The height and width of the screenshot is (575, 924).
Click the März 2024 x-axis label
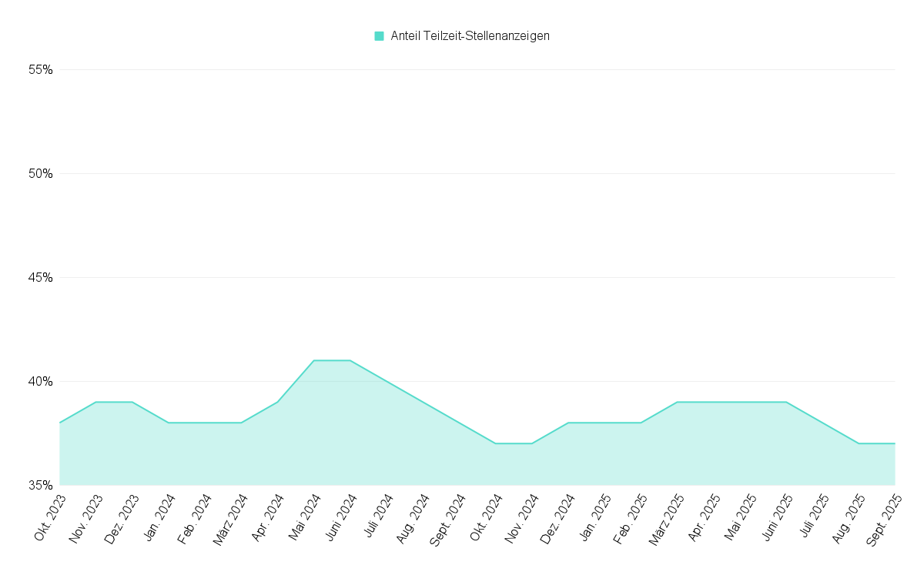click(230, 522)
